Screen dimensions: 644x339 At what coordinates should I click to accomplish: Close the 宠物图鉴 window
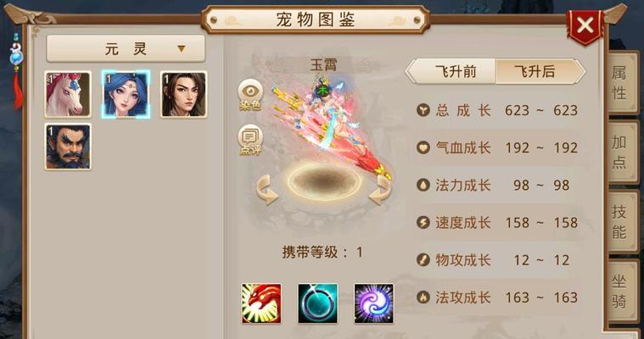(585, 25)
